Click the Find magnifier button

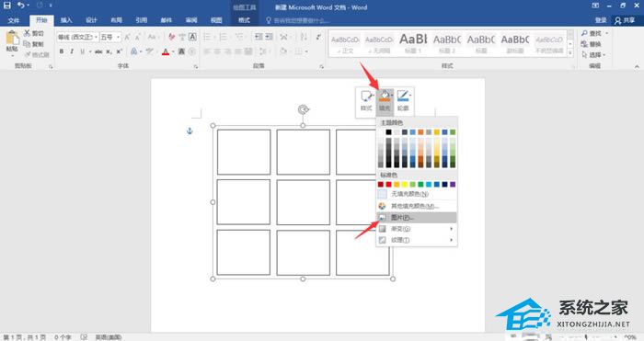pyautogui.click(x=592, y=33)
